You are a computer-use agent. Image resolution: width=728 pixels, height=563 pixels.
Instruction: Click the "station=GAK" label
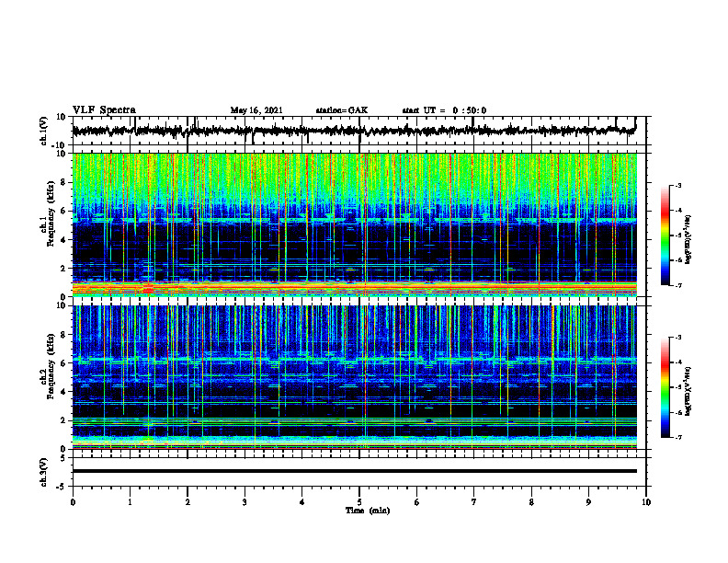(342, 110)
